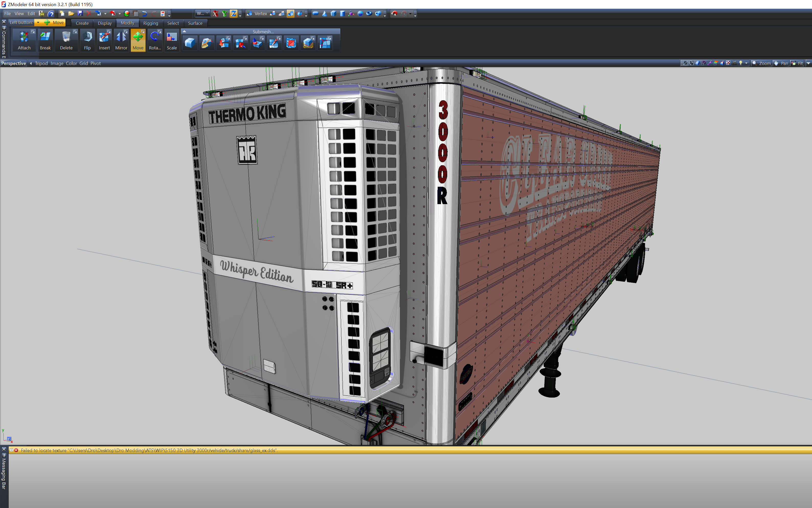
Task: Toggle the Grid viewport option
Action: (x=84, y=63)
